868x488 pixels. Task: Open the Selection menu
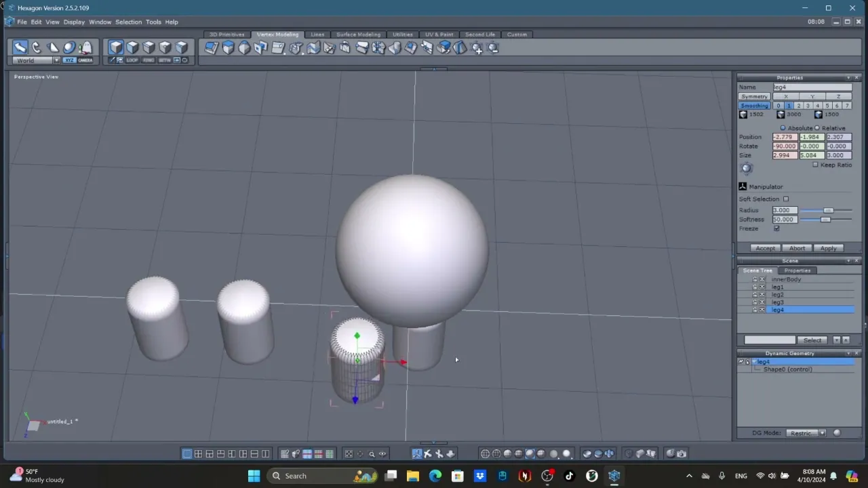pos(128,22)
